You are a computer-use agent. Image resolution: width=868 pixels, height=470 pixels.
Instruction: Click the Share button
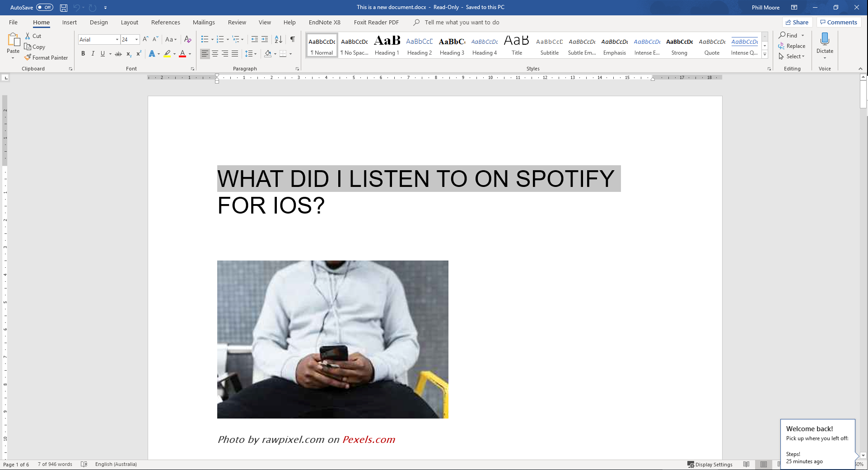797,22
